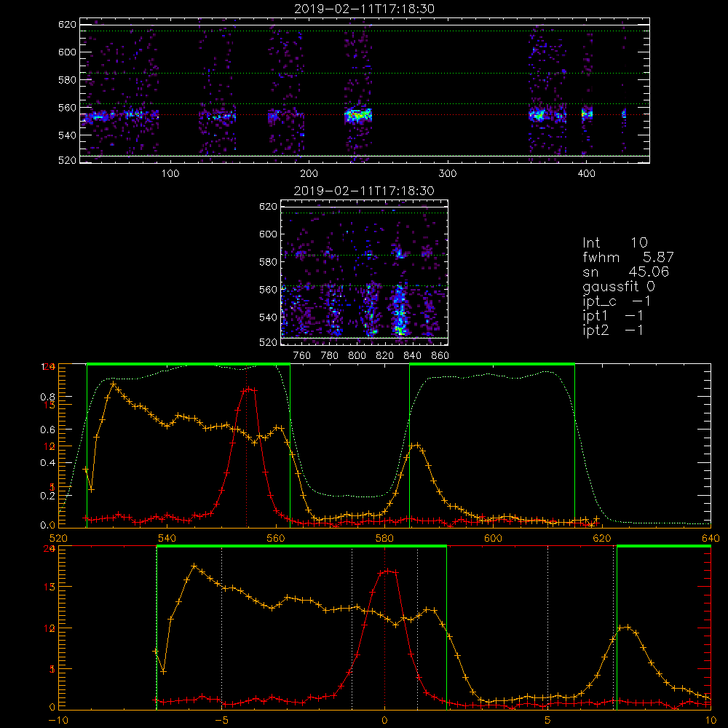Click the red profile peak in the upper line plot
The width and height of the screenshot is (728, 728).
pos(249,389)
